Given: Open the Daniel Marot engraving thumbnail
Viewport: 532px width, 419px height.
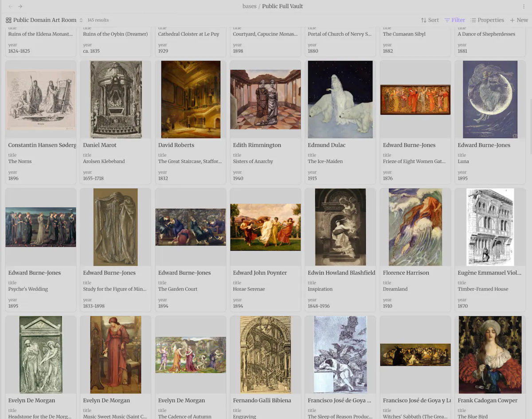Looking at the screenshot, I should click(x=116, y=100).
